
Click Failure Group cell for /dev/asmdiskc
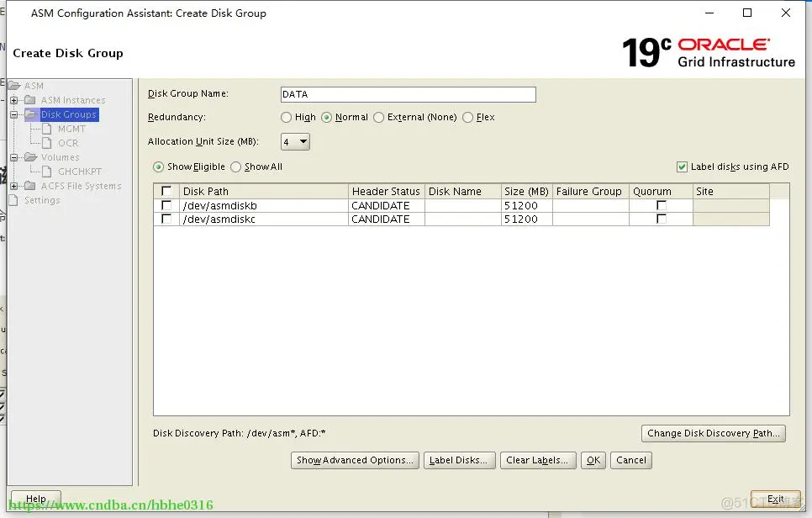(591, 219)
